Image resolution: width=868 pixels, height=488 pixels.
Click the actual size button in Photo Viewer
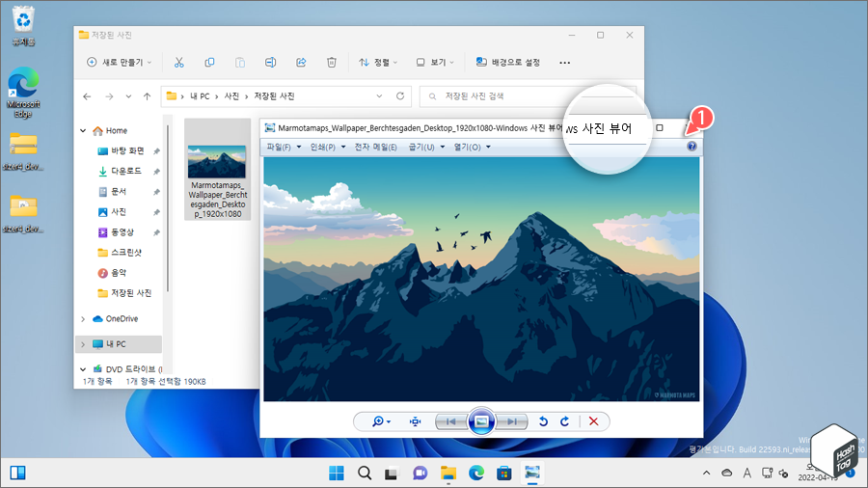point(415,421)
